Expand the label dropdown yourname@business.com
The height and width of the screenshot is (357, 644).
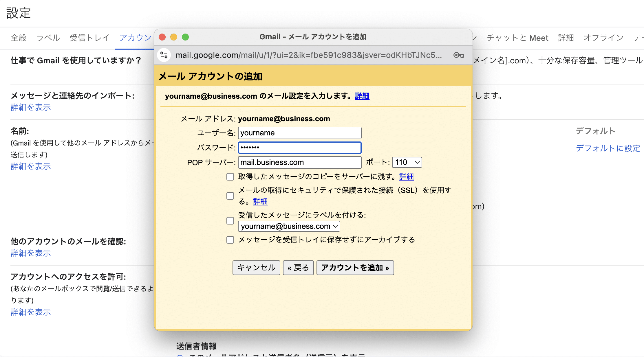(x=289, y=227)
